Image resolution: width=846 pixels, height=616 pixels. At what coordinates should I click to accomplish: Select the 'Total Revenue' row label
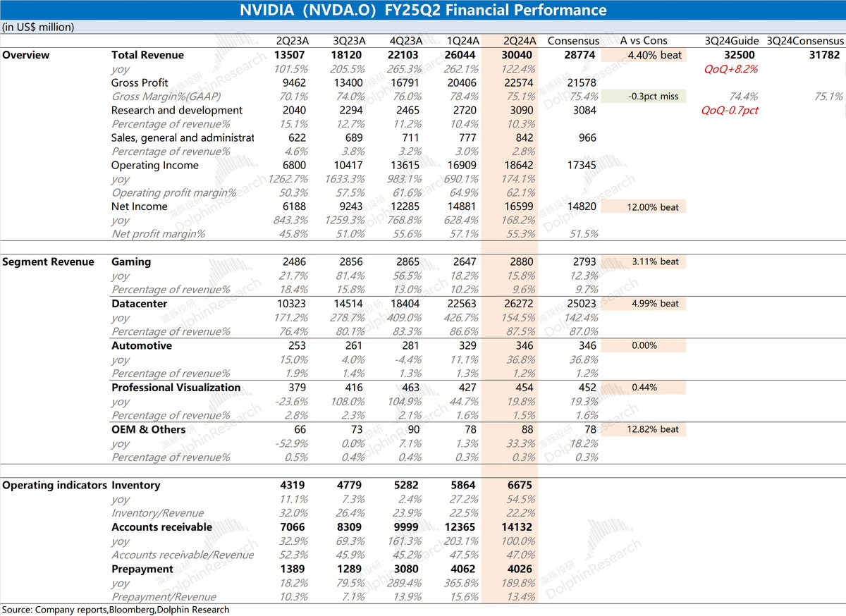147,55
